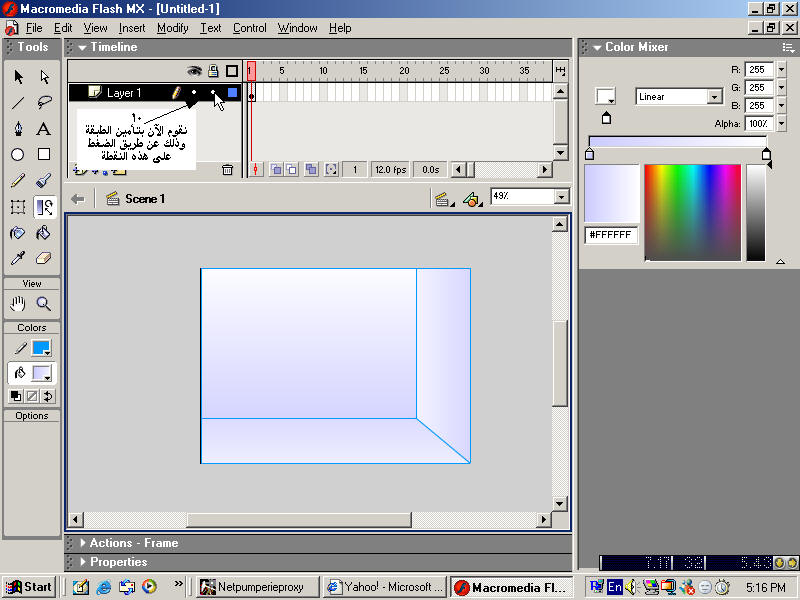Open the Window menu
This screenshot has width=800, height=600.
(x=297, y=28)
